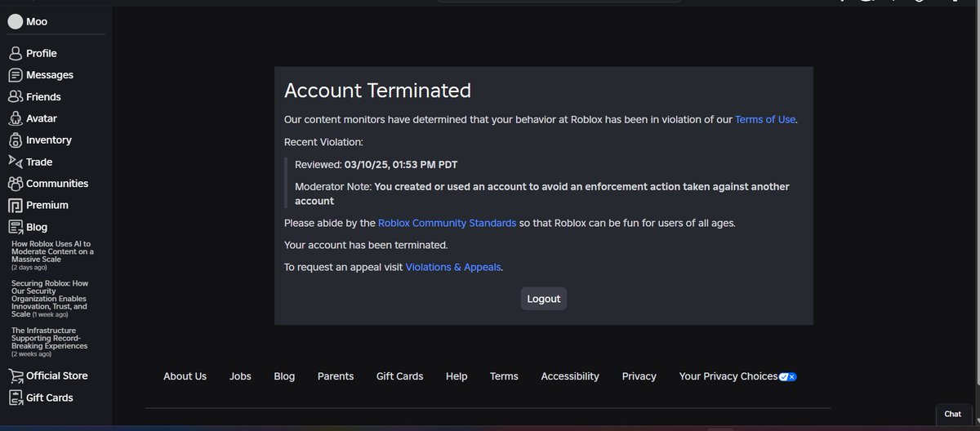Screen dimensions: 980x431
Task: Click the Moo user avatar circle
Action: click(x=15, y=22)
